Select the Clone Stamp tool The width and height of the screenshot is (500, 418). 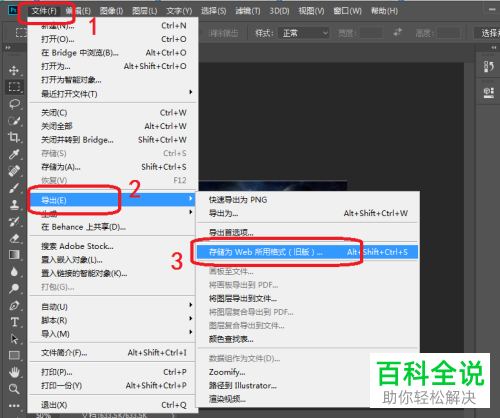[x=14, y=204]
